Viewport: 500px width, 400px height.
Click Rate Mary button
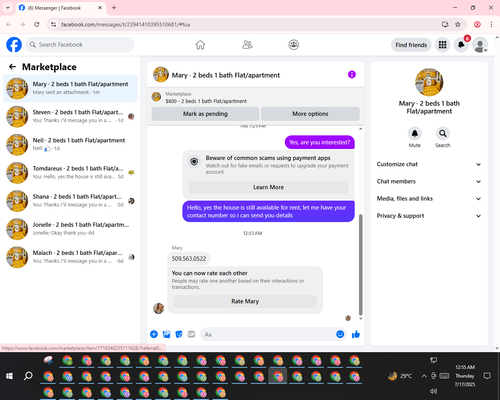point(245,301)
